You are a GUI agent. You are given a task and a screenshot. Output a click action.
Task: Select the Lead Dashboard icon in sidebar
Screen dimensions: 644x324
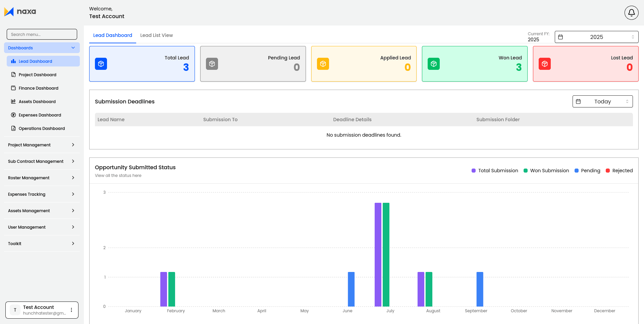pos(13,61)
